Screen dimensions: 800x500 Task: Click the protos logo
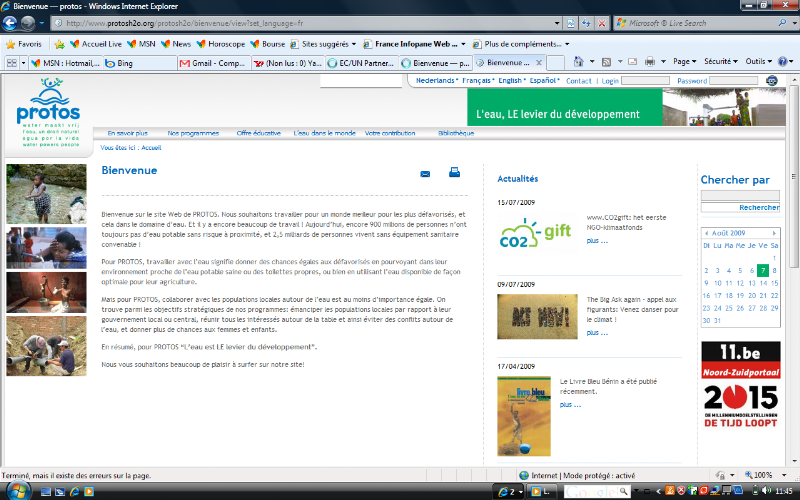click(48, 112)
